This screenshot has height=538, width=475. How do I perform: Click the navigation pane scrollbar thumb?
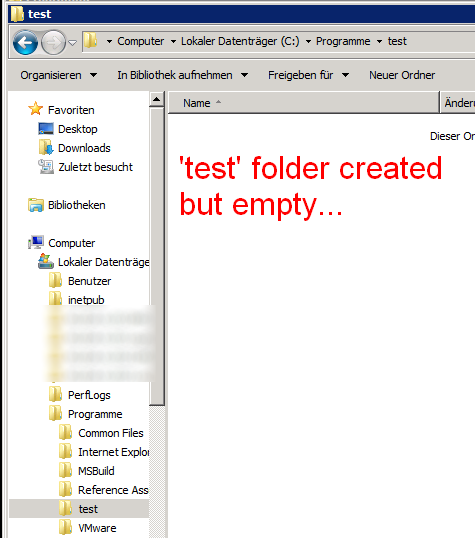click(157, 257)
